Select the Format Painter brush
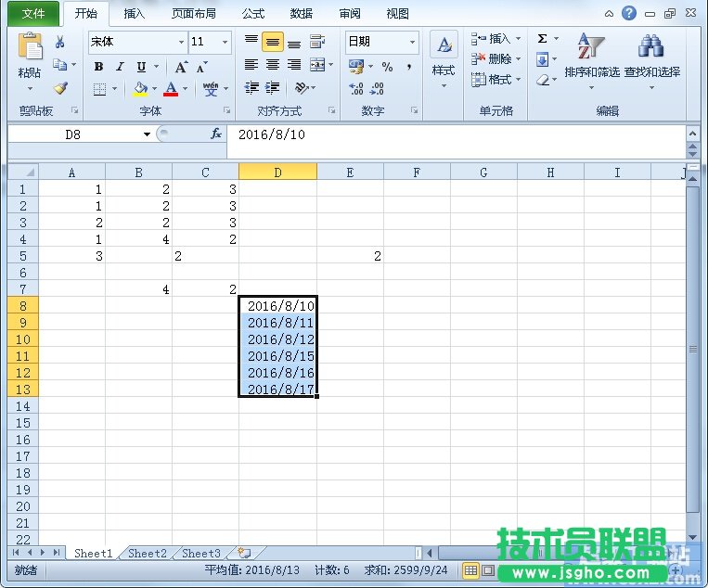This screenshot has width=708, height=588. point(60,89)
